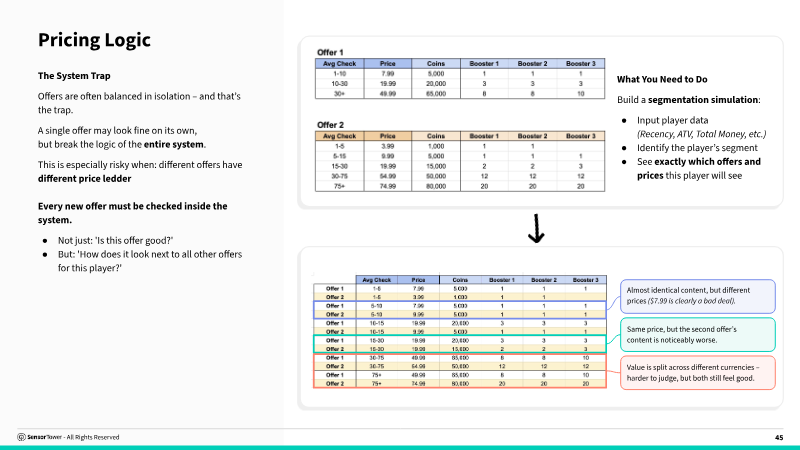Click the green-outlined rows in the combined table
The width and height of the screenshot is (800, 450).
pyautogui.click(x=461, y=344)
